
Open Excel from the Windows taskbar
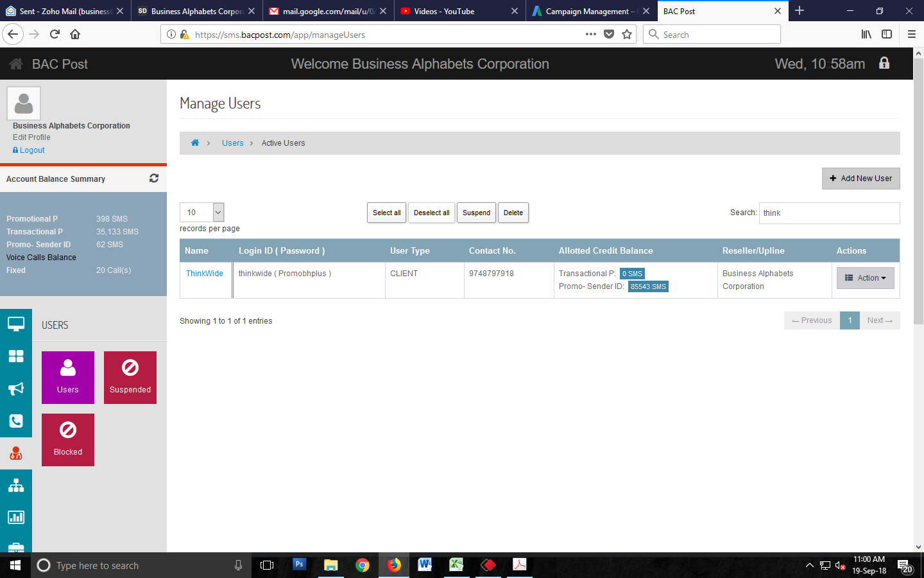[x=456, y=565]
